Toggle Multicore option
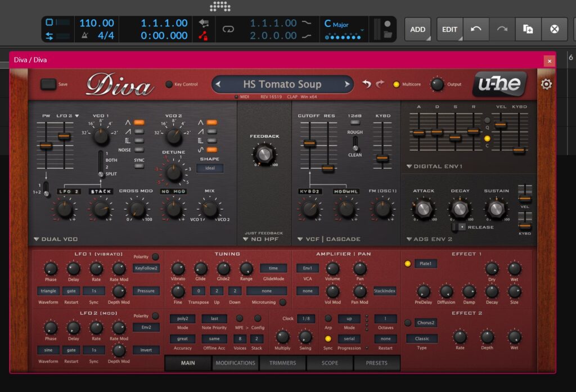The width and height of the screenshot is (576, 392). pyautogui.click(x=396, y=84)
